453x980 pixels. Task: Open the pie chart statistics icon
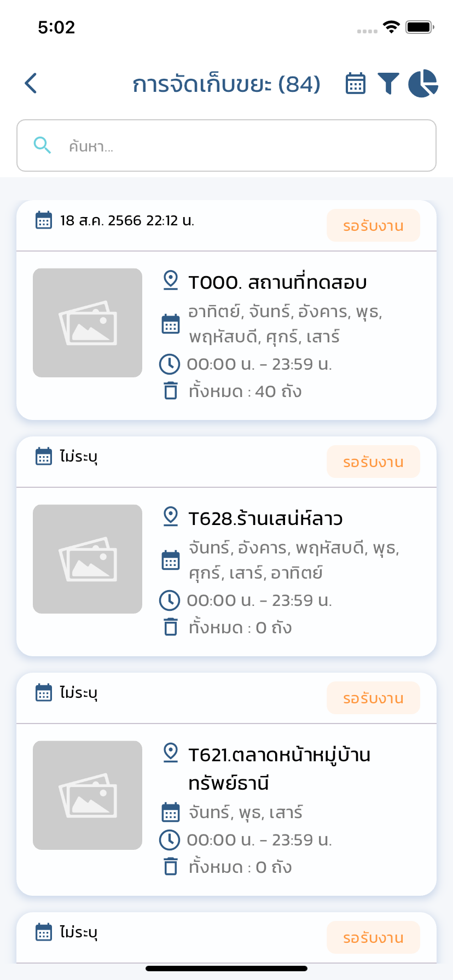click(x=423, y=84)
